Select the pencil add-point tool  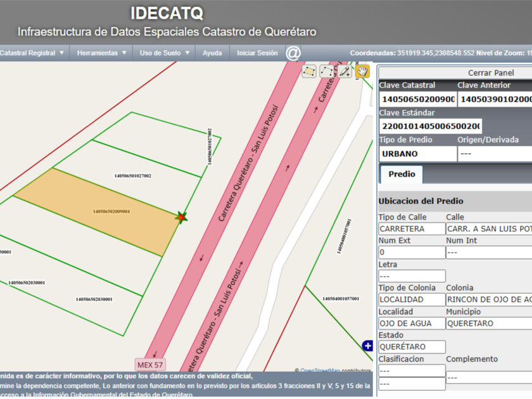click(x=345, y=72)
